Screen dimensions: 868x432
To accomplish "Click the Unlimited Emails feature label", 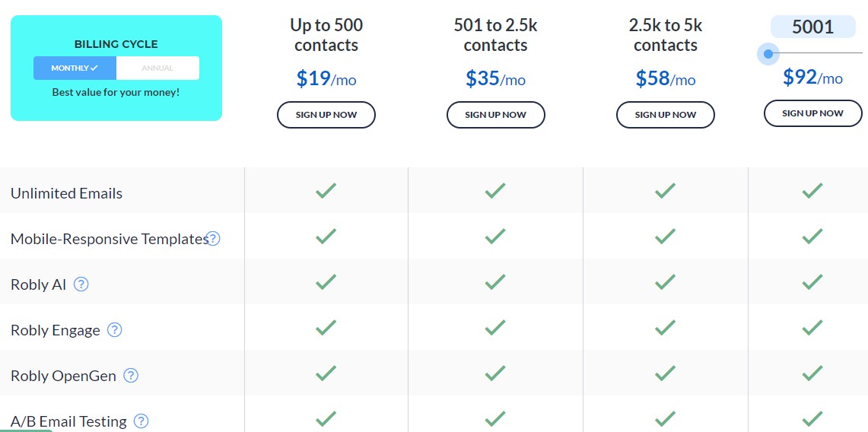I will (66, 194).
